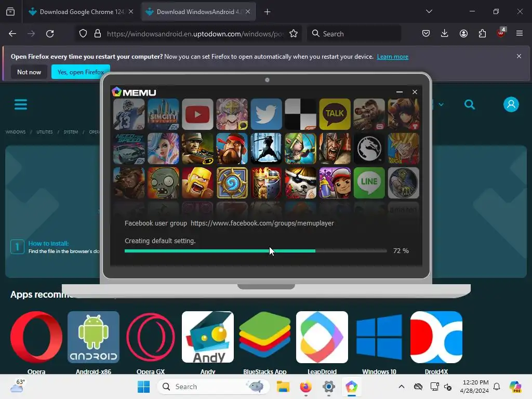The height and width of the screenshot is (399, 532).
Task: Click the green LINE app icon
Action: pos(369,183)
